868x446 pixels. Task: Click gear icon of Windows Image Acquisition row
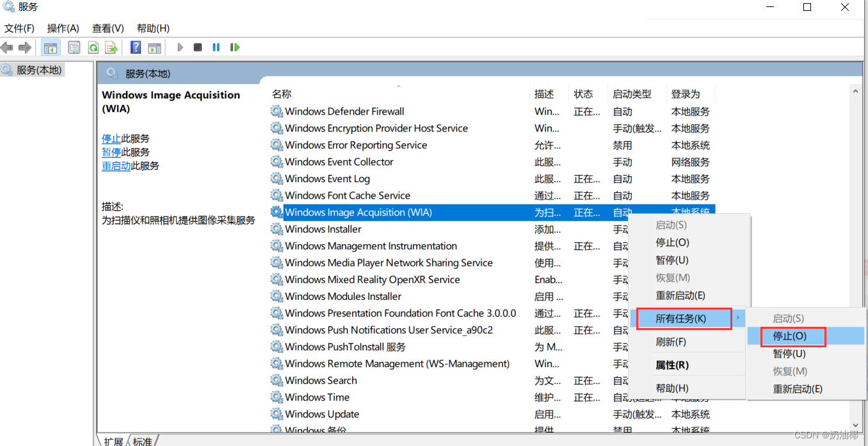coord(277,212)
